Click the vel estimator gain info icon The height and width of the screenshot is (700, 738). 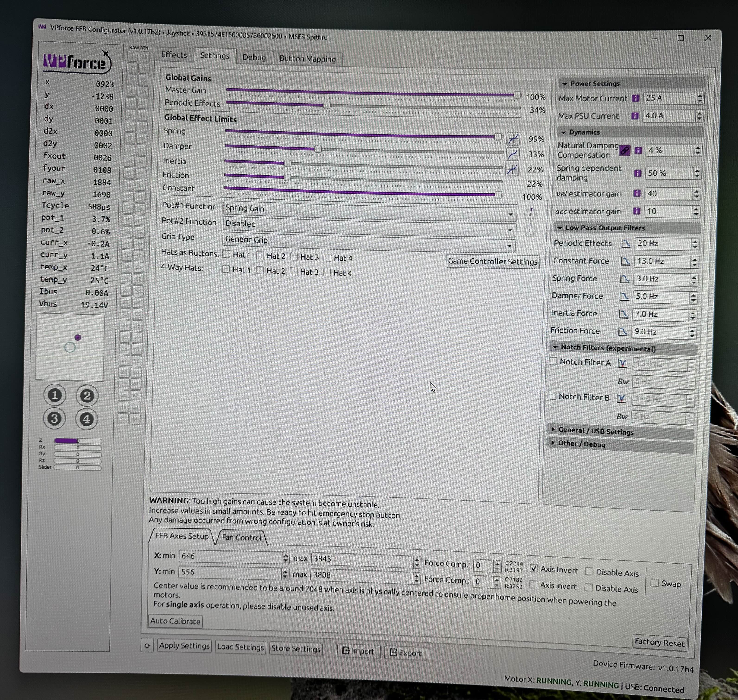tap(637, 193)
